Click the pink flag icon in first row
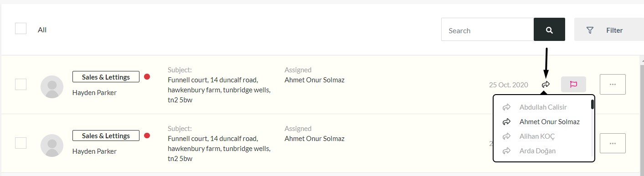Viewport: 644px width, 176px height. (573, 85)
